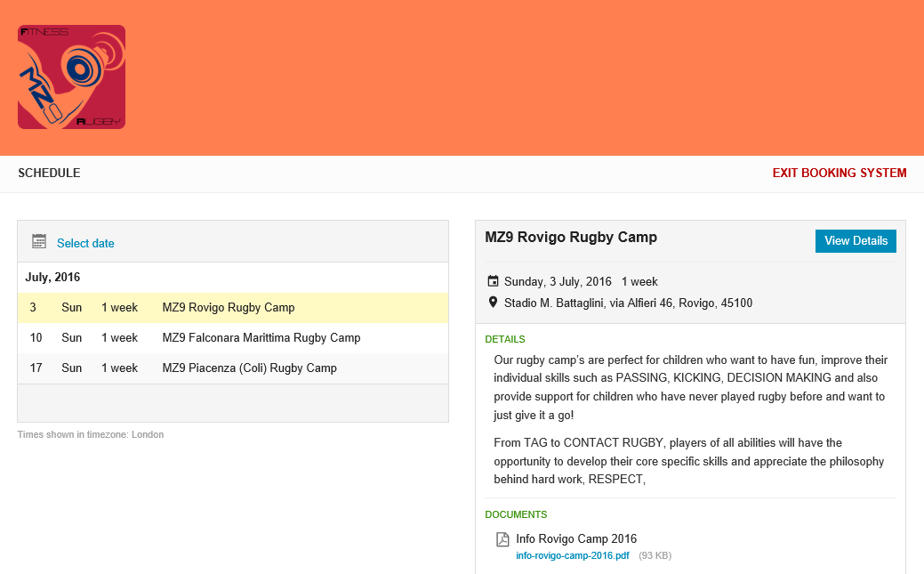
Task: Select the MZ9 Rovigo Rugby Camp row
Action: tap(229, 308)
